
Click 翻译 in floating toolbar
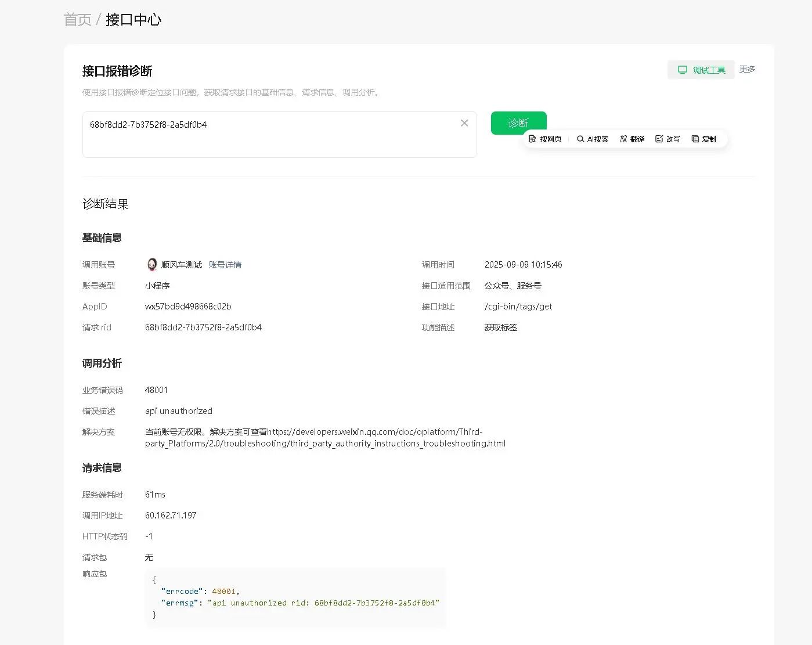point(632,139)
